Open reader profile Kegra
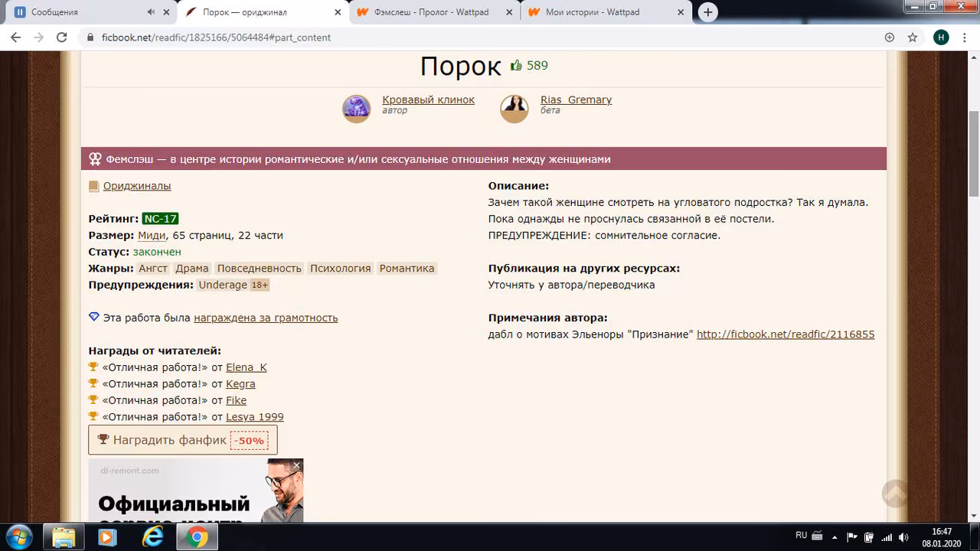The image size is (980, 551). coord(240,384)
